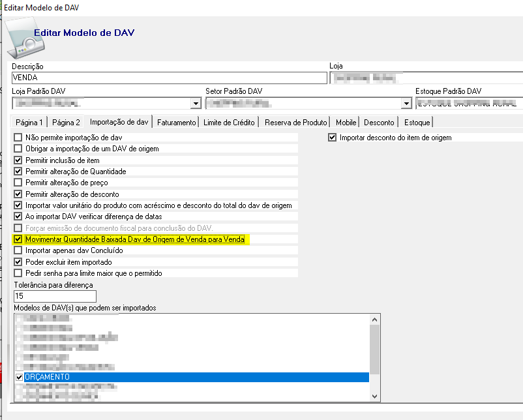Click the DAV models list scrollbar thumb

point(374,350)
